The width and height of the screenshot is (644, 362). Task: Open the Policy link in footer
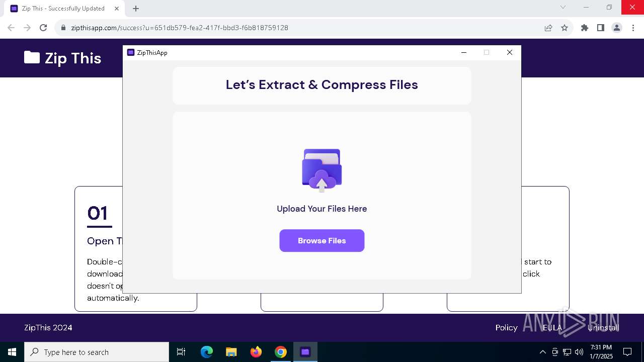(506, 327)
